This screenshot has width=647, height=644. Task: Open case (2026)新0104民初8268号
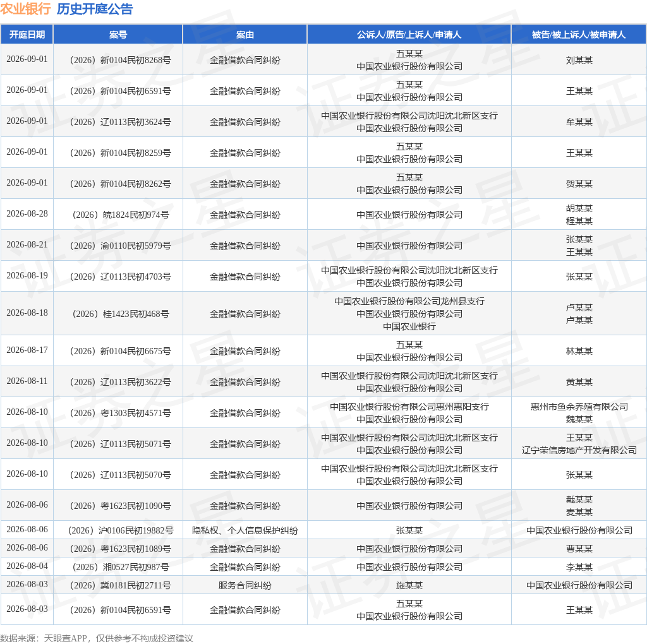120,60
